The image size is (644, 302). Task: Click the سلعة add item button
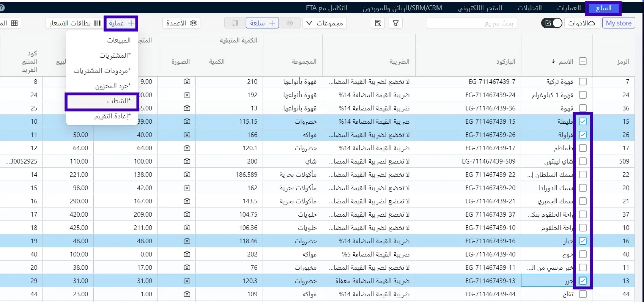click(262, 23)
